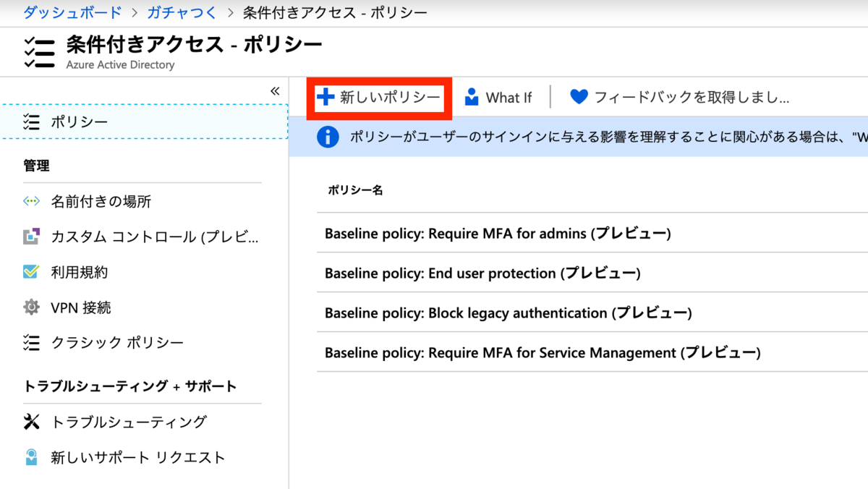The image size is (868, 489).
Task: Click the トラブルシューティング + サポート heading
Action: 130,386
